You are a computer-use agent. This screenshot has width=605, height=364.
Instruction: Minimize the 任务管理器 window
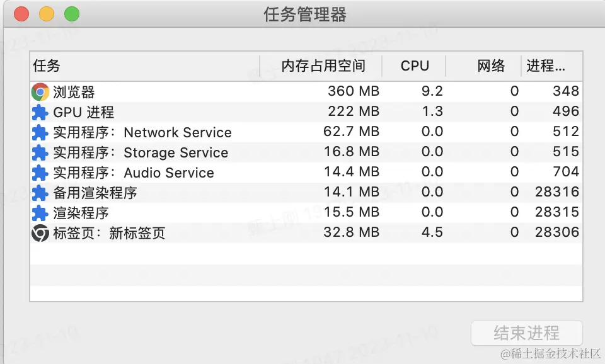pyautogui.click(x=47, y=14)
